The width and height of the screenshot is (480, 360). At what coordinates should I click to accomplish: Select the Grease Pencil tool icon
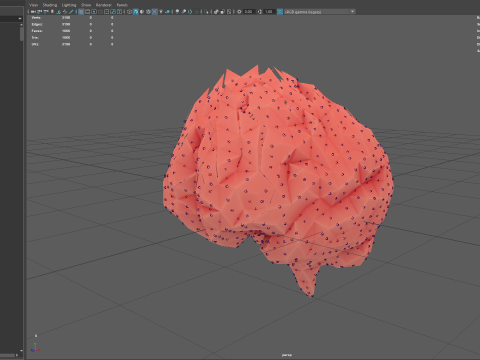pyautogui.click(x=71, y=12)
